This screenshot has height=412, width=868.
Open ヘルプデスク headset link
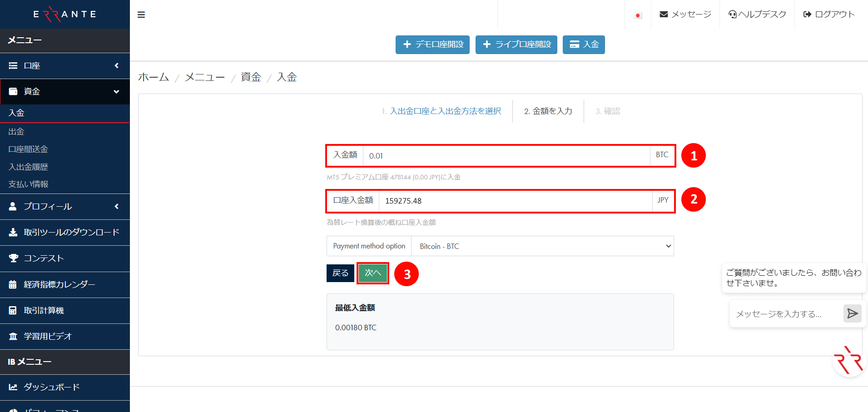(757, 15)
